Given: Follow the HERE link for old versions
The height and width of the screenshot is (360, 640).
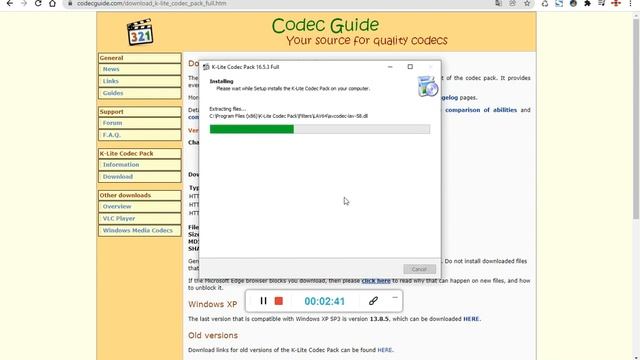Looking at the screenshot, I should coord(384,350).
